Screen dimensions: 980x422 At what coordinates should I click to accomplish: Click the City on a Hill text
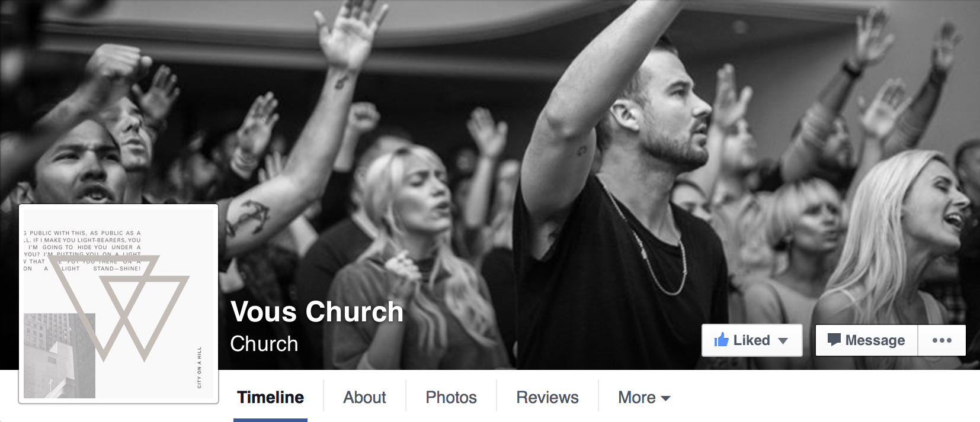(199, 368)
